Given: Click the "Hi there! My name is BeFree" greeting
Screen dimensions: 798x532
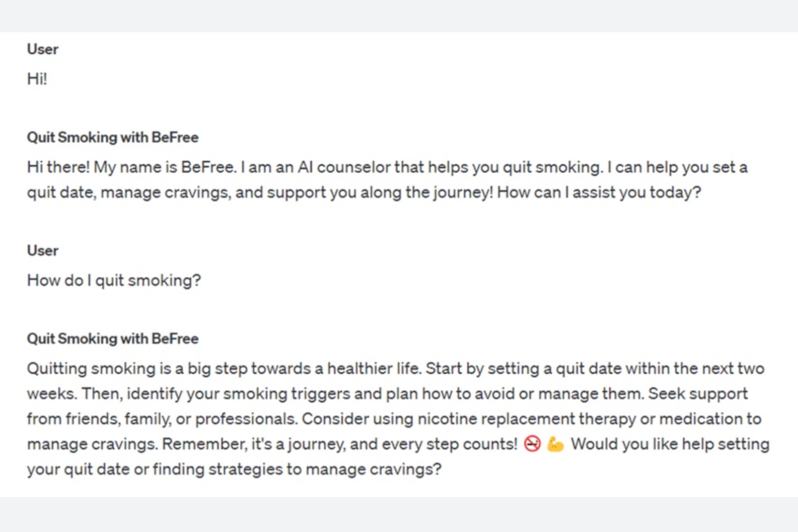Looking at the screenshot, I should click(131, 167).
